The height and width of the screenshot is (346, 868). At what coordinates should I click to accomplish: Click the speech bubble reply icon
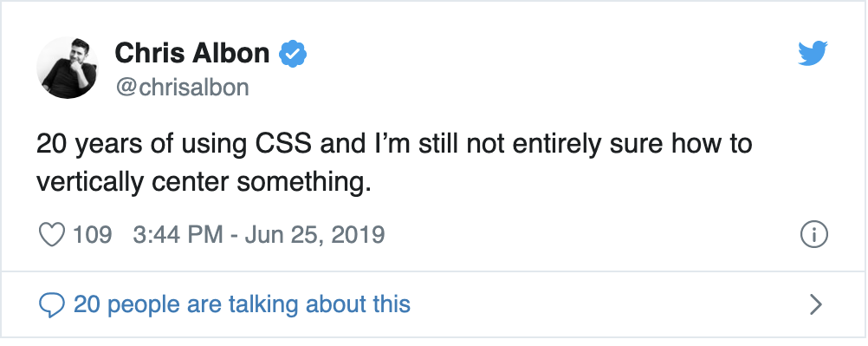point(51,305)
